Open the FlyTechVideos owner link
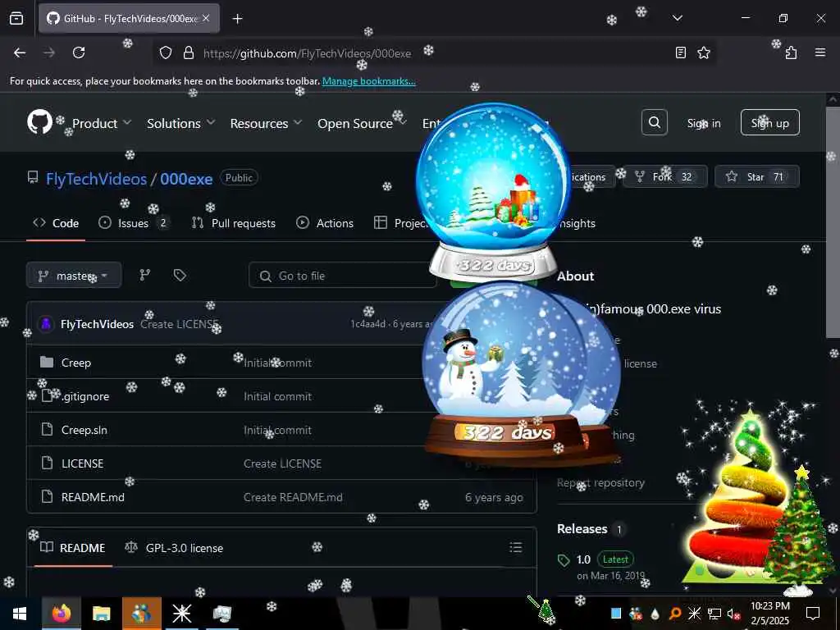 pyautogui.click(x=97, y=179)
